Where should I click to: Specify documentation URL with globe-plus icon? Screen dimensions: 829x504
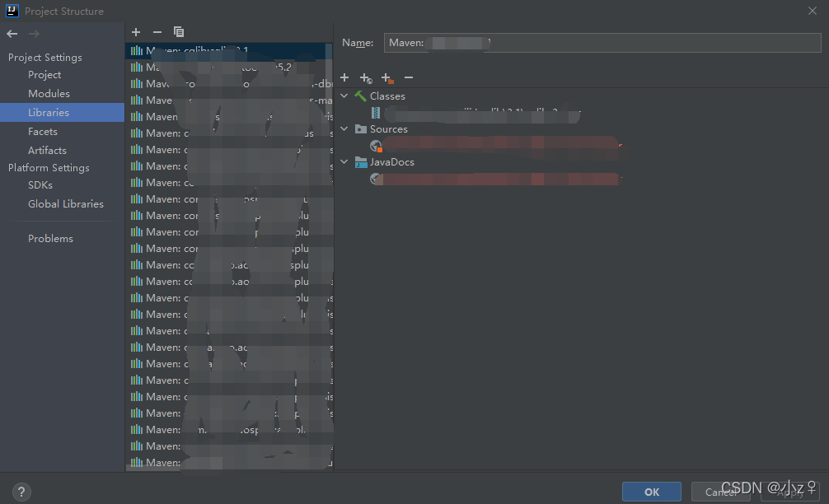tap(366, 78)
